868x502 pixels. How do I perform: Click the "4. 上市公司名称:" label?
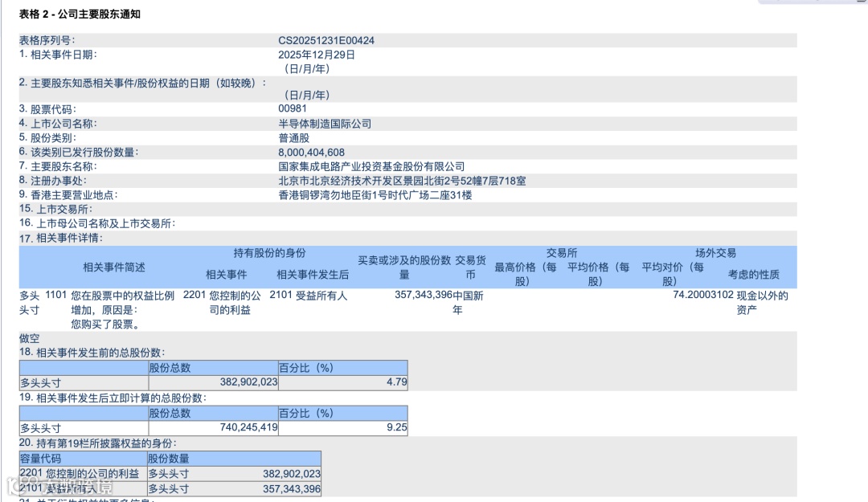[x=58, y=124]
